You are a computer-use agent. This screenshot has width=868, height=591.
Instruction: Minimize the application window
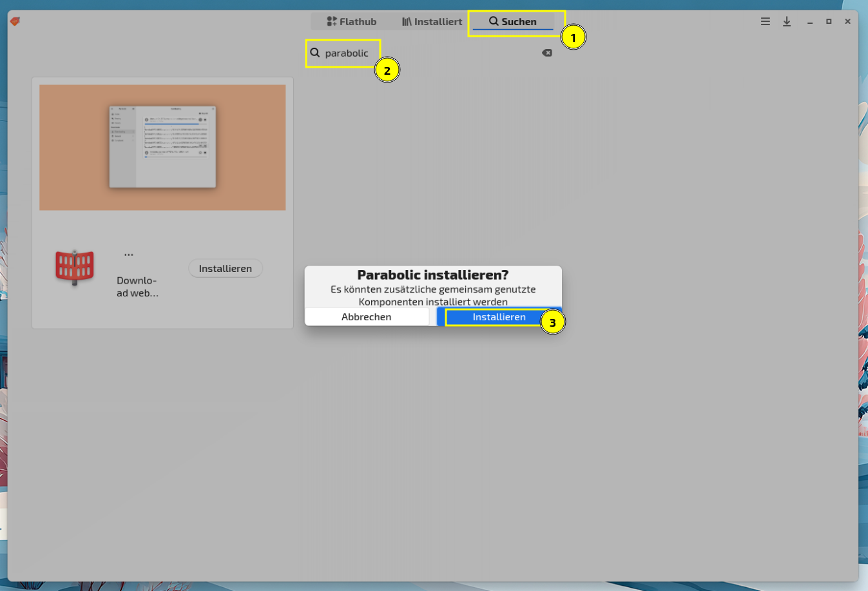[809, 22]
